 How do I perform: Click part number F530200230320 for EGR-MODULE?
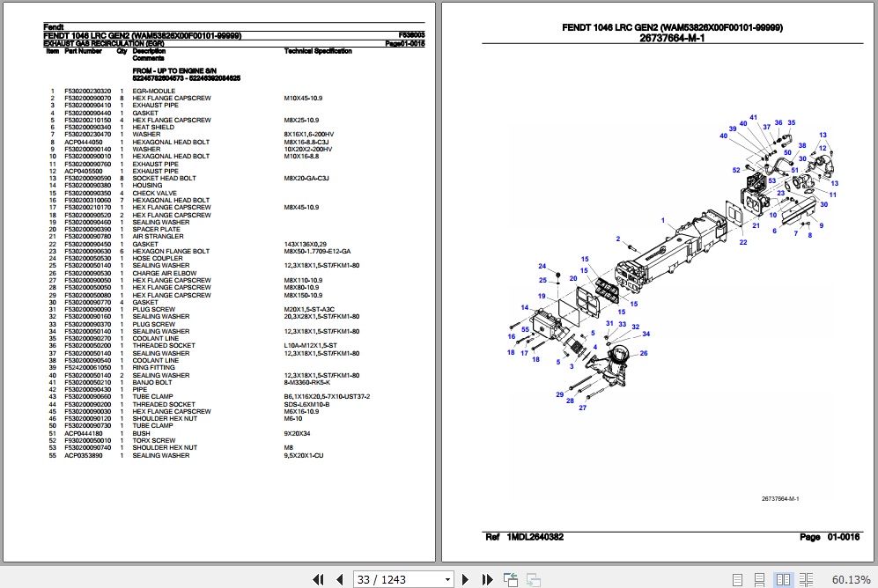[x=87, y=92]
